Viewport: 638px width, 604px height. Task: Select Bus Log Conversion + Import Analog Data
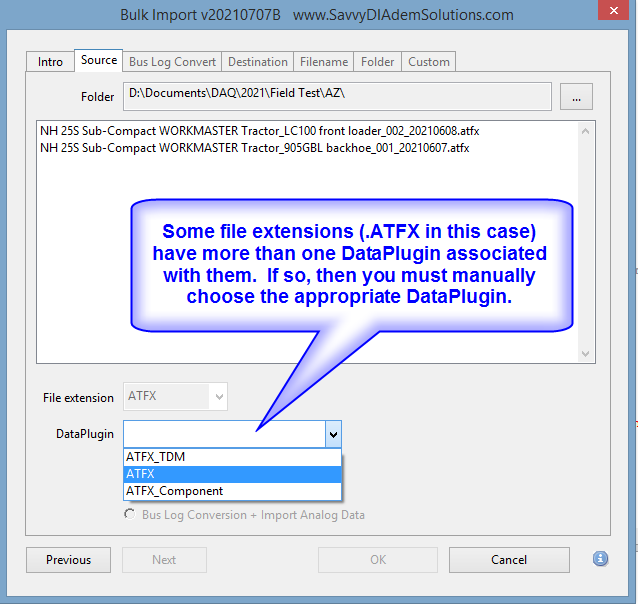(129, 515)
